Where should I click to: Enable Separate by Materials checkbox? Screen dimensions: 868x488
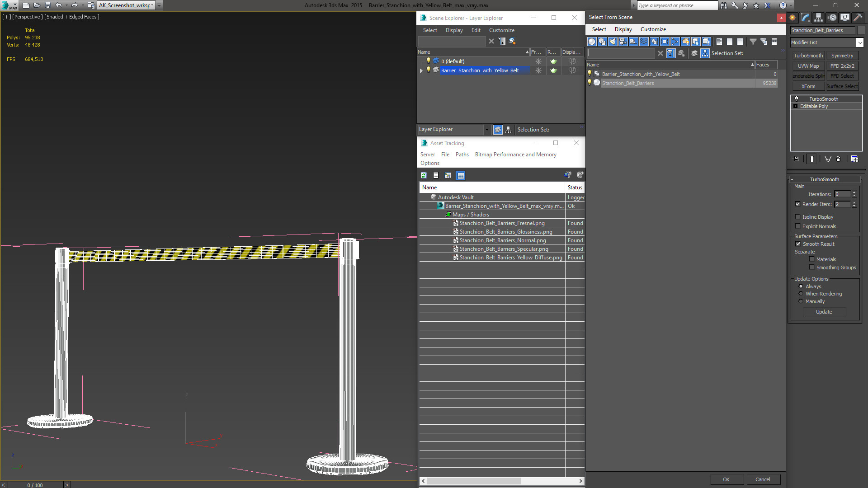click(811, 259)
